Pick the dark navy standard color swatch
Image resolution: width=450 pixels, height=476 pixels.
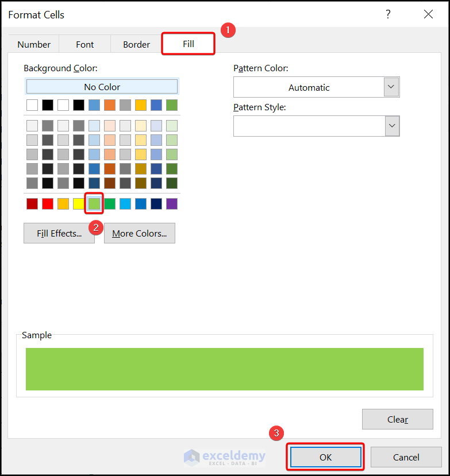pyautogui.click(x=156, y=204)
